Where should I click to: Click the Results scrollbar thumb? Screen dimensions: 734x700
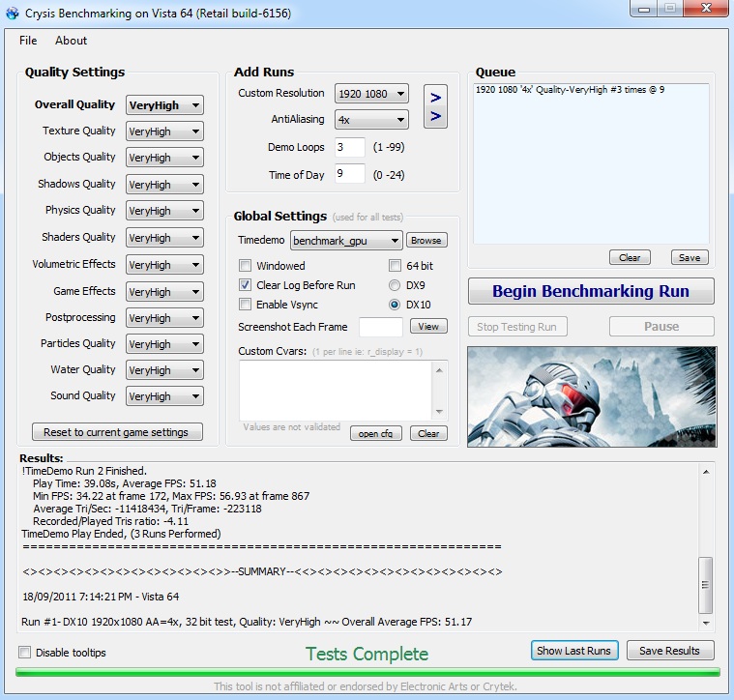coord(705,585)
